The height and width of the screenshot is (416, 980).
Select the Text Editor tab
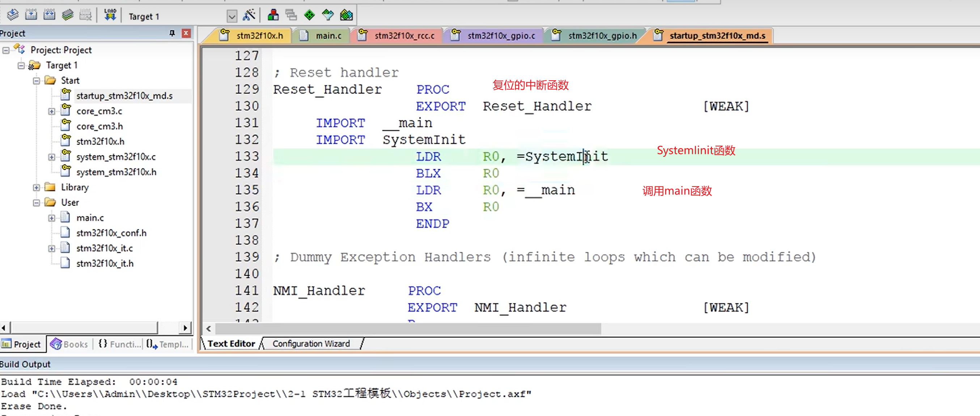pyautogui.click(x=231, y=344)
